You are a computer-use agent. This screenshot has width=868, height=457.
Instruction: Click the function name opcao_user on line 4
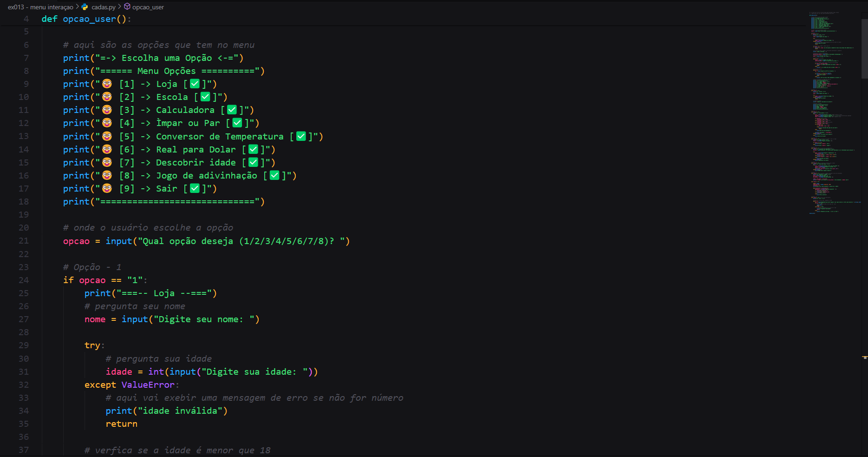coord(89,19)
